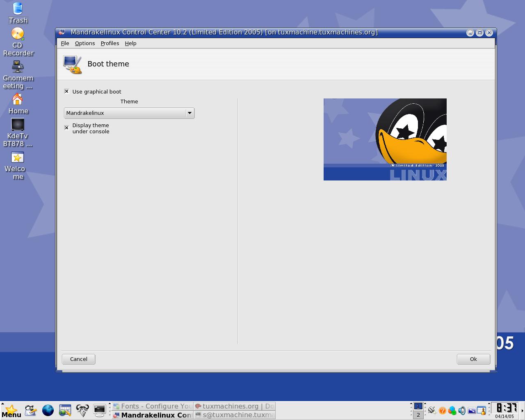Open the Theme dropdown showing Mandrakelinux
Image resolution: width=525 pixels, height=420 pixels.
point(129,113)
